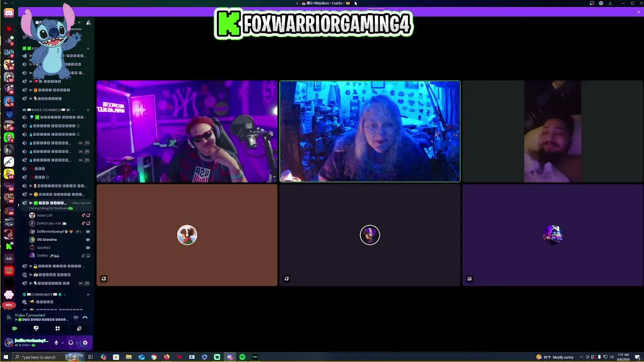This screenshot has height=362, width=644.
Task: Select the dark middle avatar-only tile
Action: (370, 235)
